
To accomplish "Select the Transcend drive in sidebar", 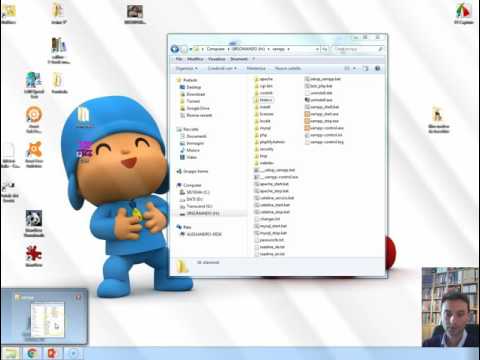I will point(196,206).
